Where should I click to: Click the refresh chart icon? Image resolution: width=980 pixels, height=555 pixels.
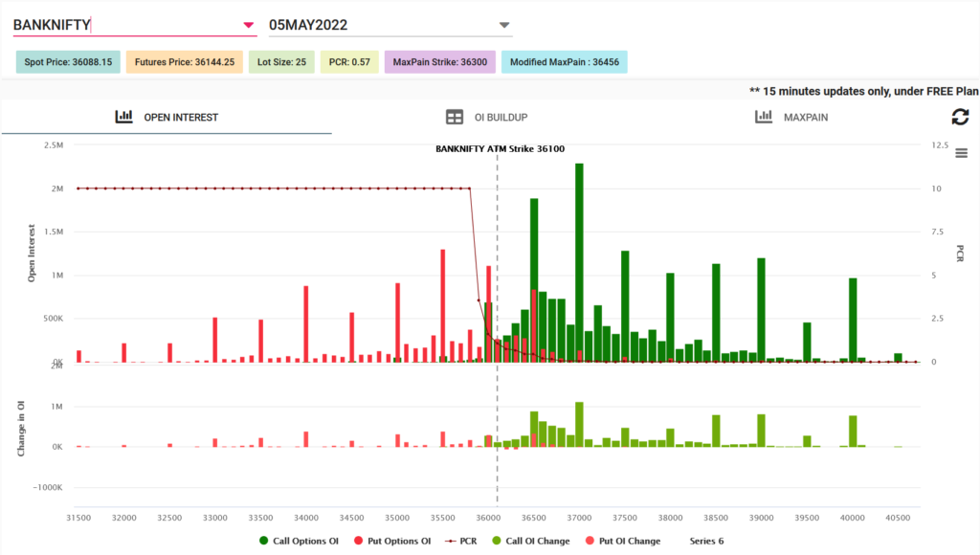pos(960,117)
